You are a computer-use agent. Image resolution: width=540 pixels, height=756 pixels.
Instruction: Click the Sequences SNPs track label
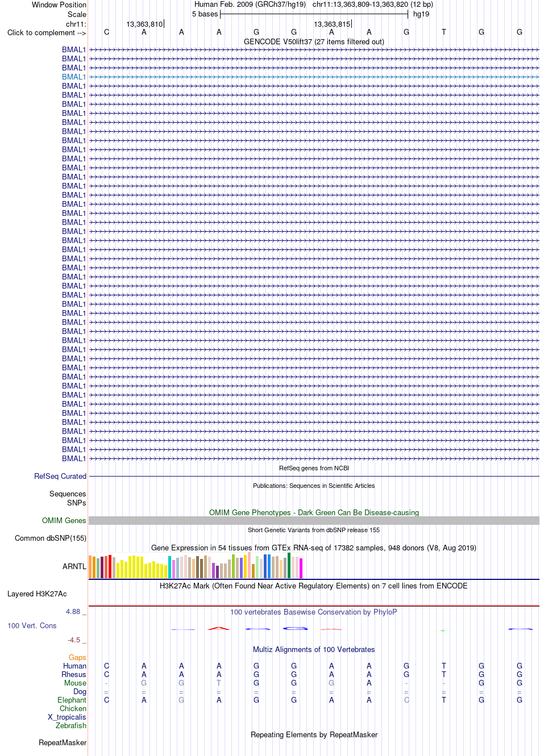[x=68, y=498]
